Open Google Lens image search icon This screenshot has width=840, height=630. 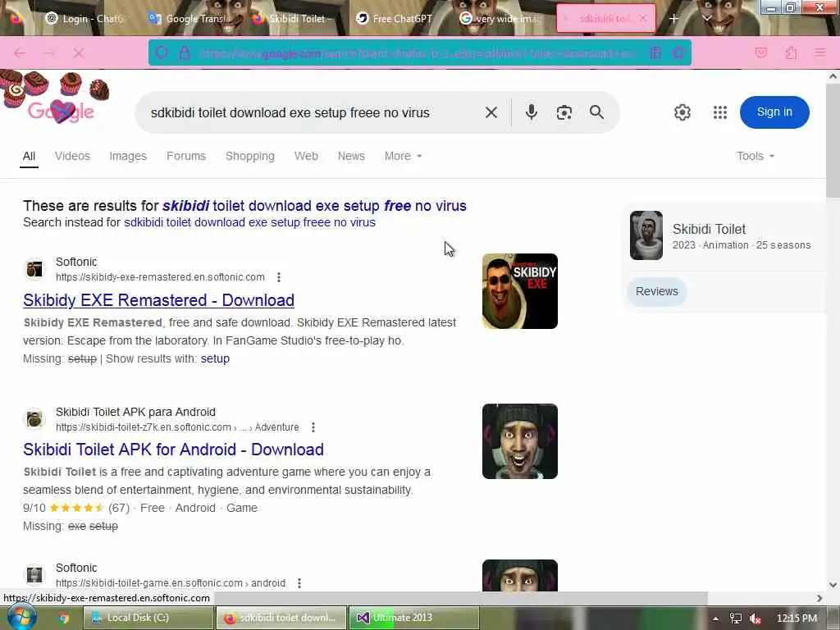564,112
